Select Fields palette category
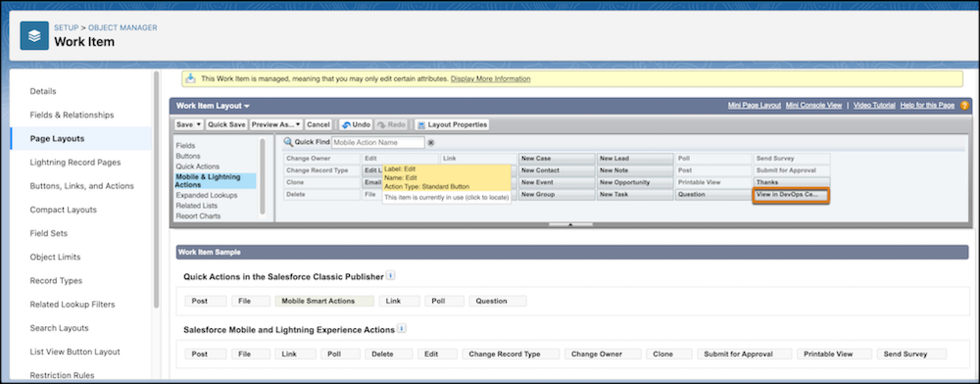Image resolution: width=980 pixels, height=384 pixels. (185, 146)
